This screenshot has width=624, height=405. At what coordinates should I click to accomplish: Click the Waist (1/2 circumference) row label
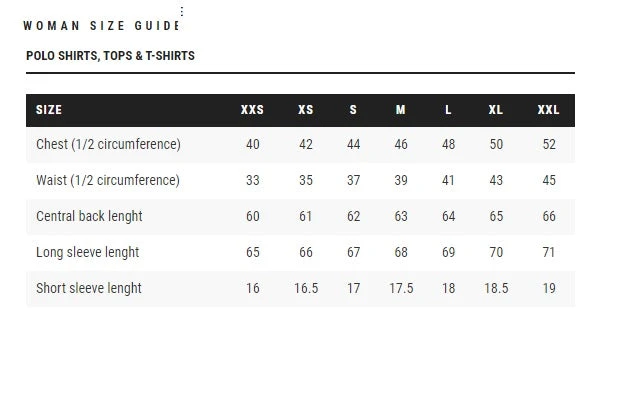coord(108,181)
